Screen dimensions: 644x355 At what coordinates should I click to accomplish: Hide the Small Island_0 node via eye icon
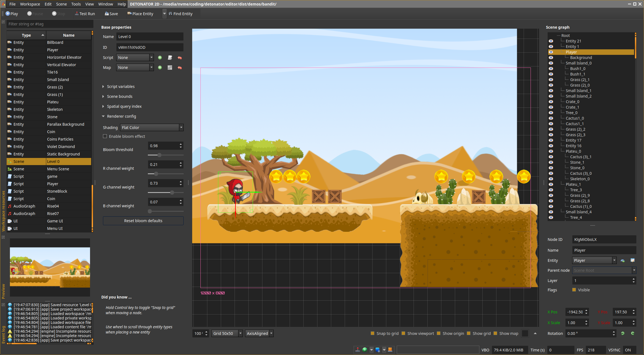(551, 63)
